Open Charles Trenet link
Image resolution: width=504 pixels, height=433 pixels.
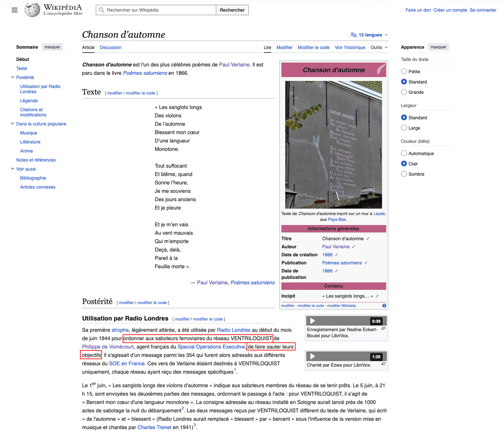(x=155, y=427)
